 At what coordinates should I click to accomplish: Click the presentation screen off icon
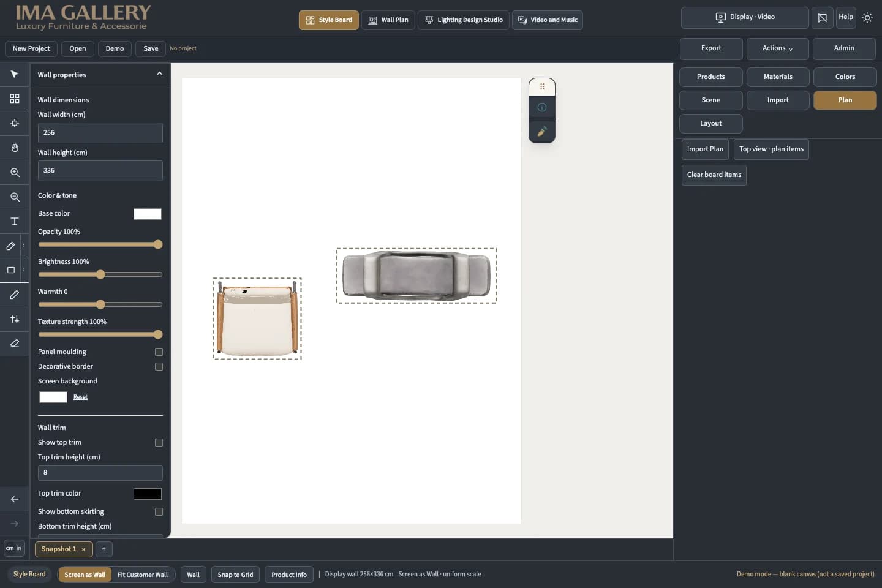[823, 18]
